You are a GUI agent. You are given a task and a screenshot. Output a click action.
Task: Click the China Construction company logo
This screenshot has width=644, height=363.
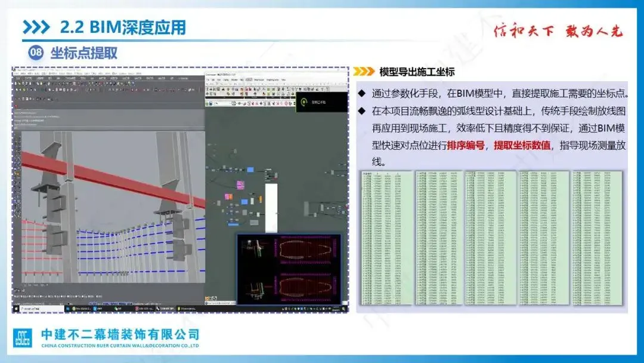[22, 338]
